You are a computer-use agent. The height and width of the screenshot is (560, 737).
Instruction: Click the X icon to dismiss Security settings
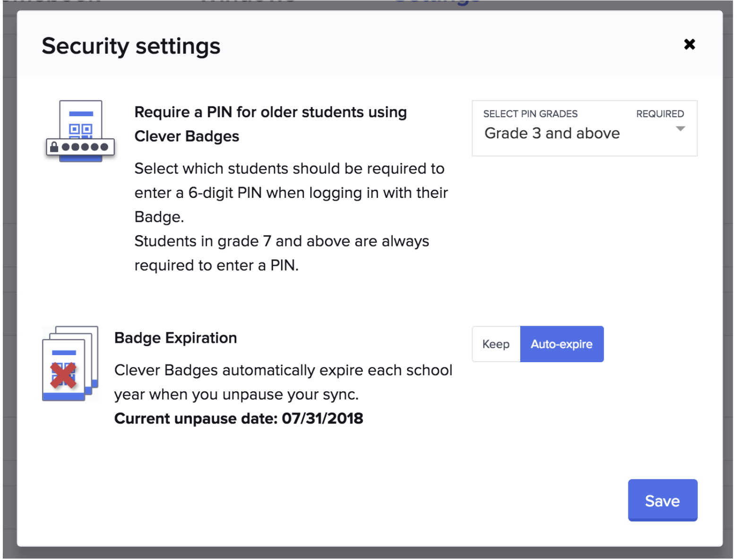coord(689,44)
